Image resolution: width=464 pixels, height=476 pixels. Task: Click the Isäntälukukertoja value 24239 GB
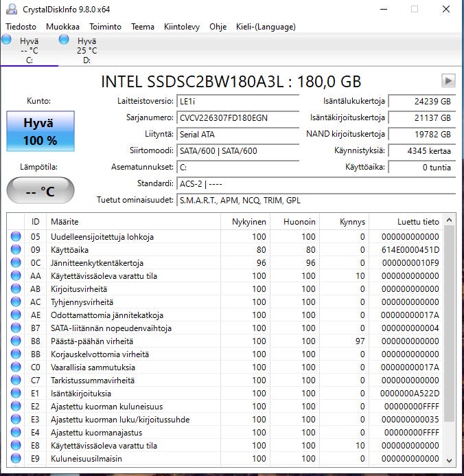[422, 102]
